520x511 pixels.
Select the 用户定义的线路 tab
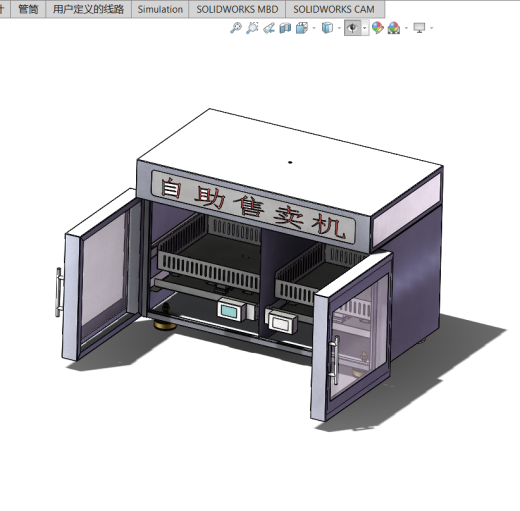click(x=88, y=9)
